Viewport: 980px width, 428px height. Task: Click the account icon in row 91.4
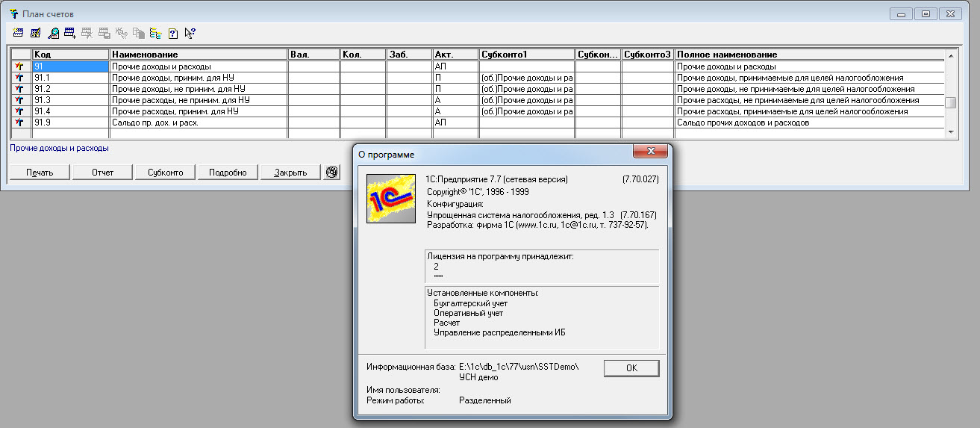[x=19, y=111]
